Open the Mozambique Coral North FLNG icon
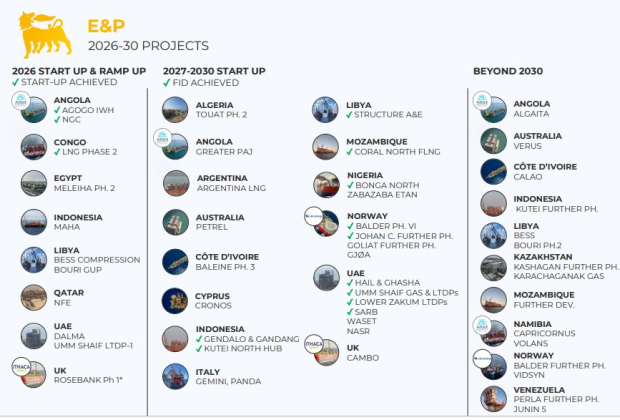The width and height of the screenshot is (620, 420). tap(327, 147)
